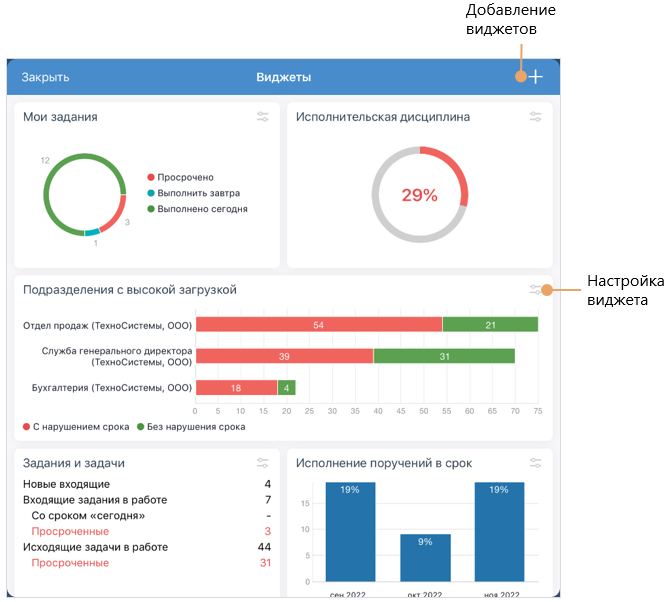
Task: Toggle the 'Выполнено сегодня' legend item
Action: click(201, 209)
